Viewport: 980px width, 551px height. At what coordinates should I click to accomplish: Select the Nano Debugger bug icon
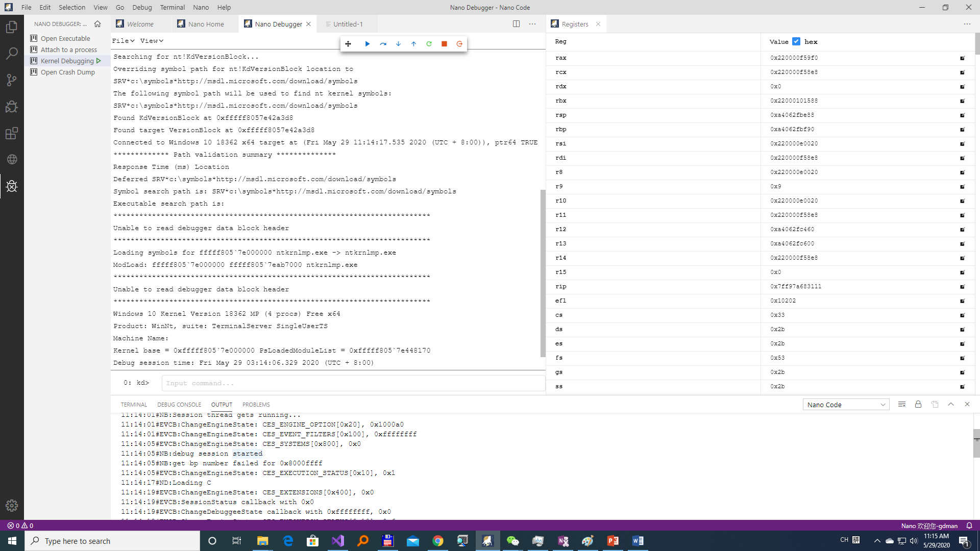pyautogui.click(x=12, y=186)
